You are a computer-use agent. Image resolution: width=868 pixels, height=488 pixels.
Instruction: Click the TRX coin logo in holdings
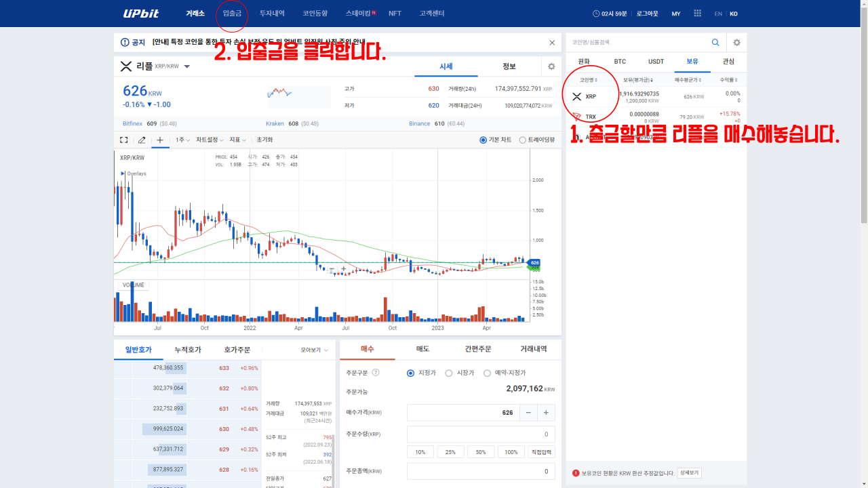576,117
